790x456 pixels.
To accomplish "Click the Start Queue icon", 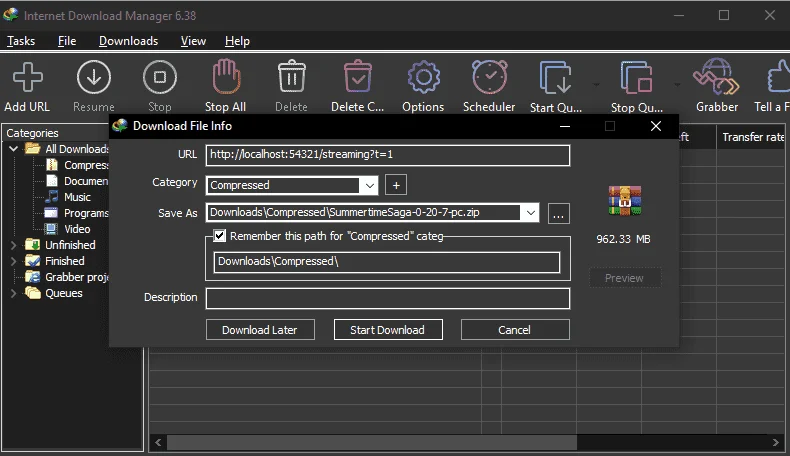I will point(555,78).
